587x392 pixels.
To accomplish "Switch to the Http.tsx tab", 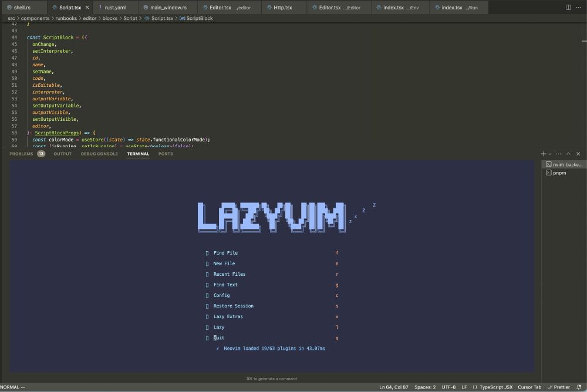I will pyautogui.click(x=283, y=8).
